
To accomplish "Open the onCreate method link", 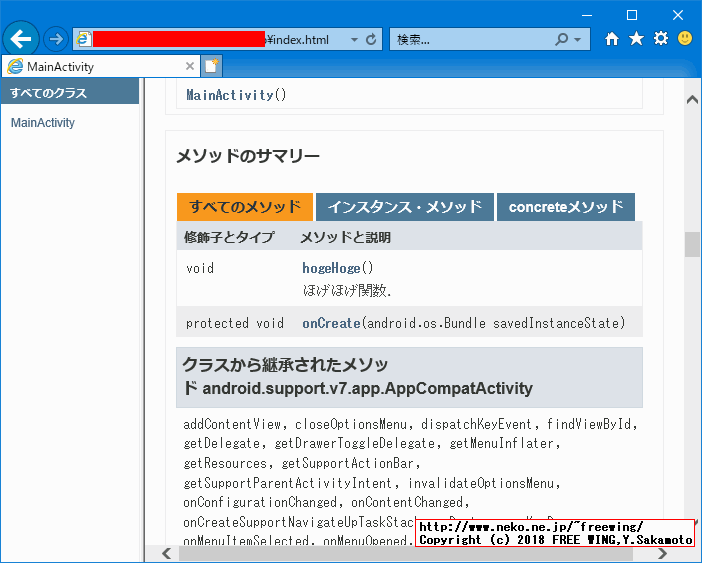I will [331, 323].
